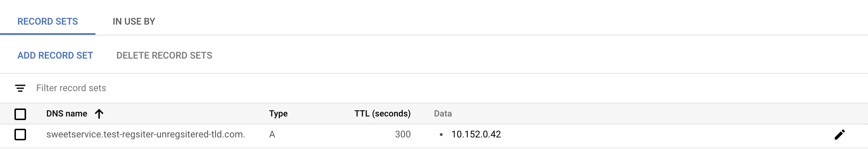The width and height of the screenshot is (868, 149).
Task: Click the Data column header
Action: [443, 114]
